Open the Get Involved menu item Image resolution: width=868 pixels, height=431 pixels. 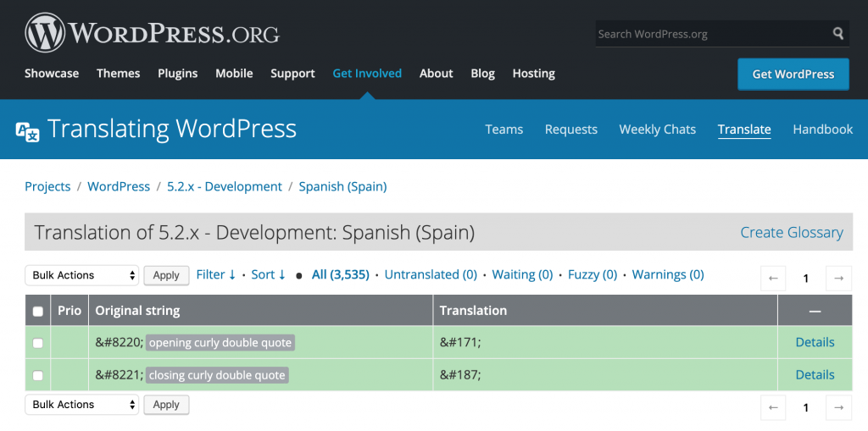tap(367, 73)
